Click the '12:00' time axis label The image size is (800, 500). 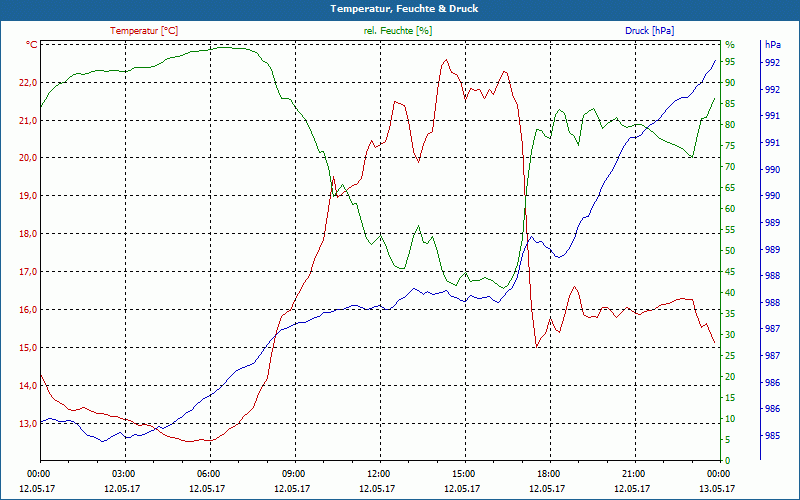(378, 474)
